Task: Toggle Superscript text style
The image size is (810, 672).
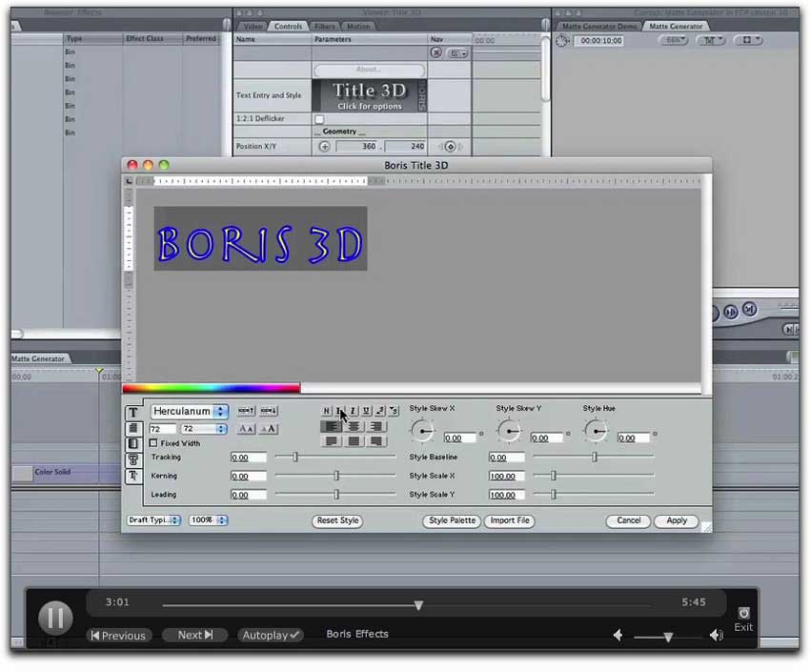Action: pos(379,411)
